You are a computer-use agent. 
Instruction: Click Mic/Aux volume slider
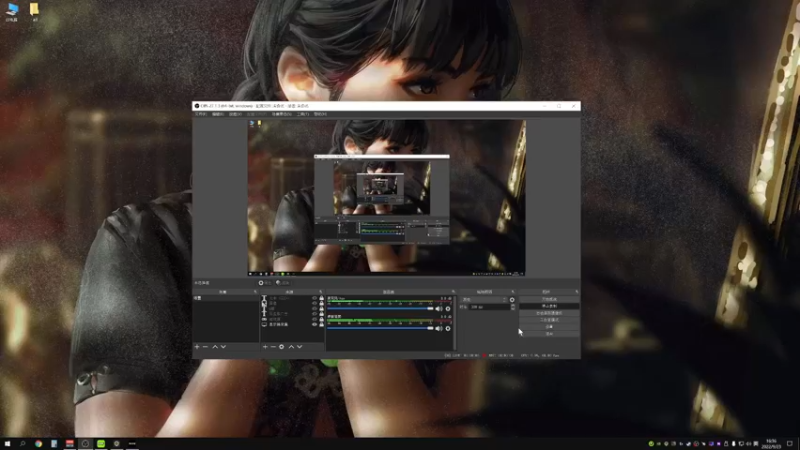380,309
